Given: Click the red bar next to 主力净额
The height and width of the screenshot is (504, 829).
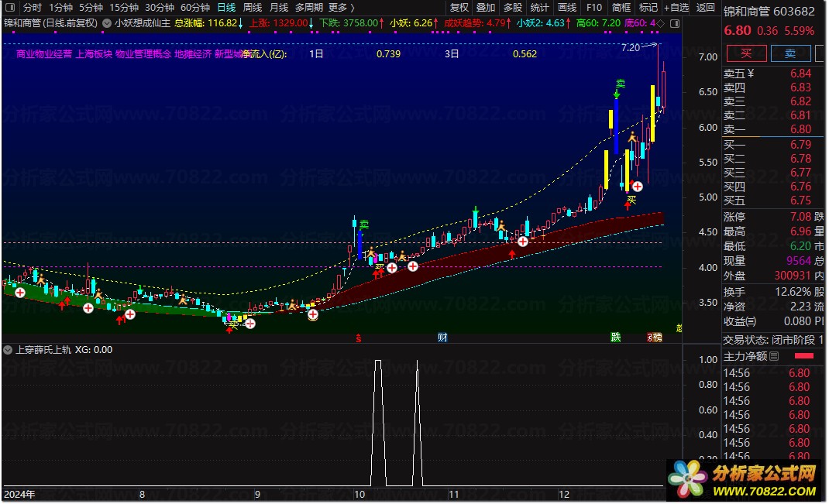Looking at the screenshot, I should tap(803, 356).
